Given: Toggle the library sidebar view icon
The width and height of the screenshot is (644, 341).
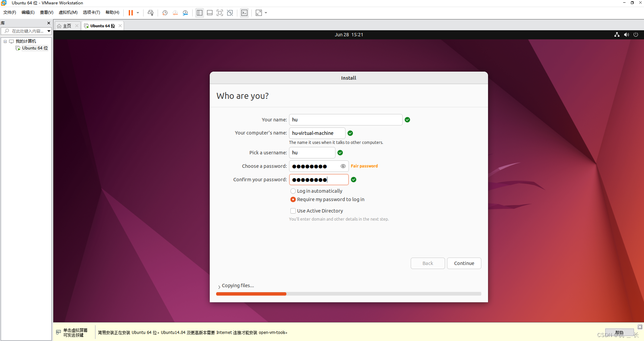Looking at the screenshot, I should 200,13.
